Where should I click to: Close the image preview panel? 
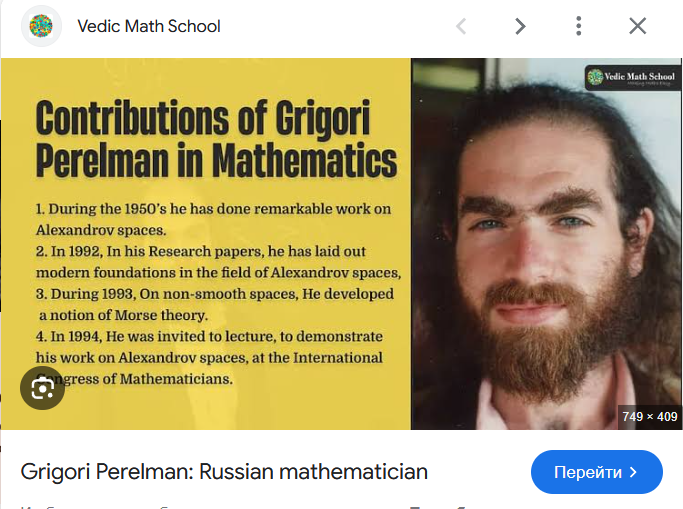click(638, 26)
